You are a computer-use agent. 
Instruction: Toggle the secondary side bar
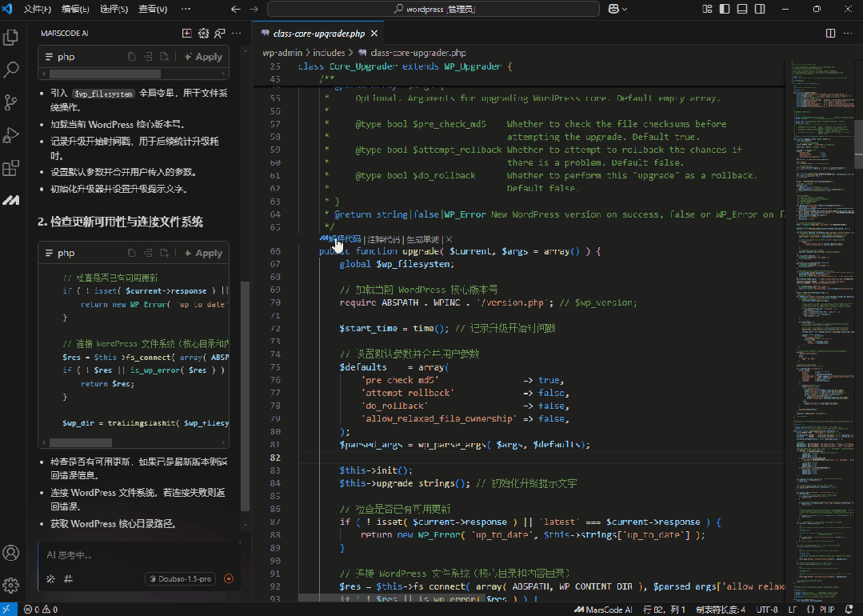760,9
